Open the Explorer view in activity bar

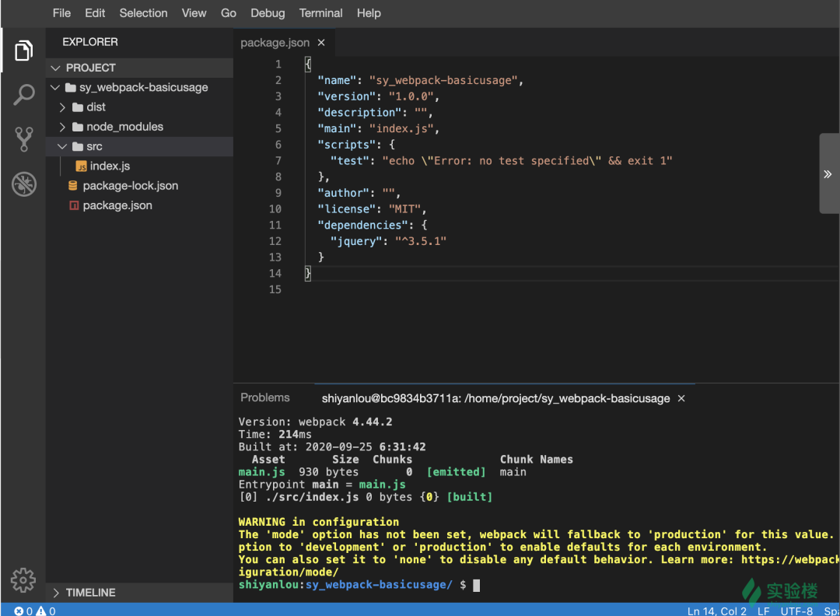[x=23, y=51]
